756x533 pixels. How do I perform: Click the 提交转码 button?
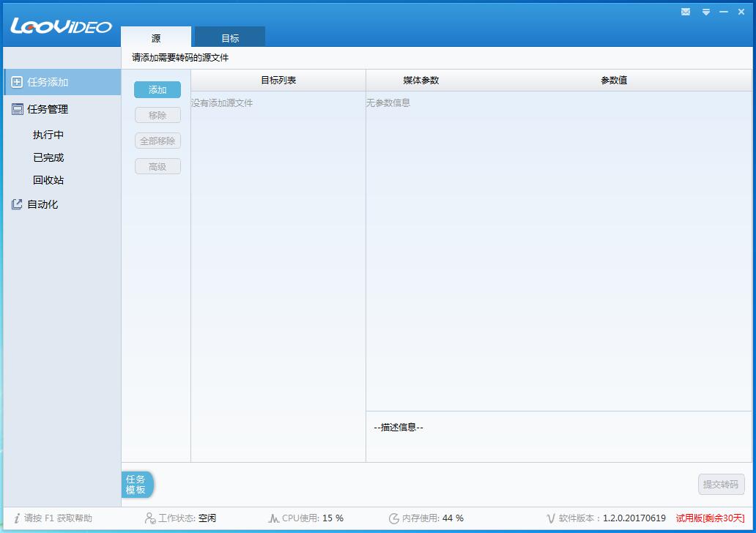pos(721,484)
